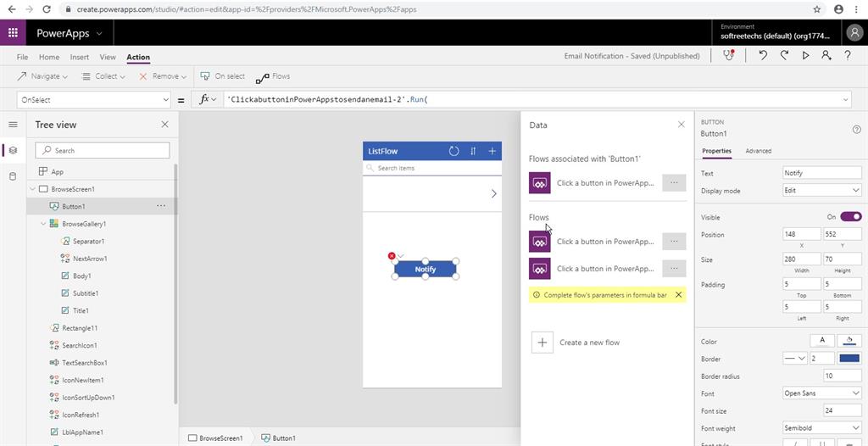The width and height of the screenshot is (868, 446).
Task: Click the plus icon in ListFlow header
Action: (492, 151)
